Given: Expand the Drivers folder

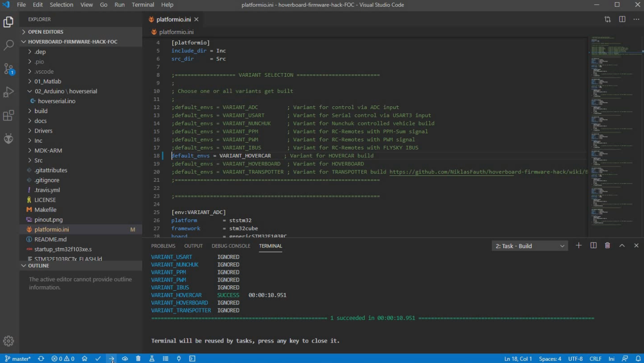Looking at the screenshot, I should 81,131.
